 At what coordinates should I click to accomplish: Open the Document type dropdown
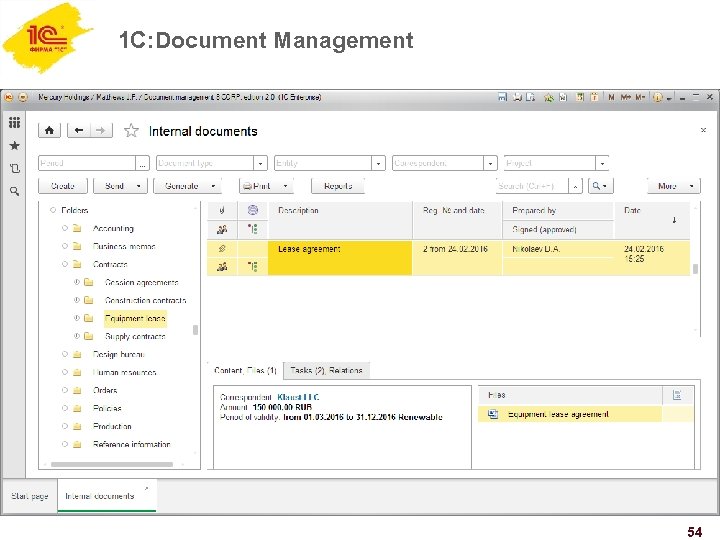pyautogui.click(x=260, y=163)
